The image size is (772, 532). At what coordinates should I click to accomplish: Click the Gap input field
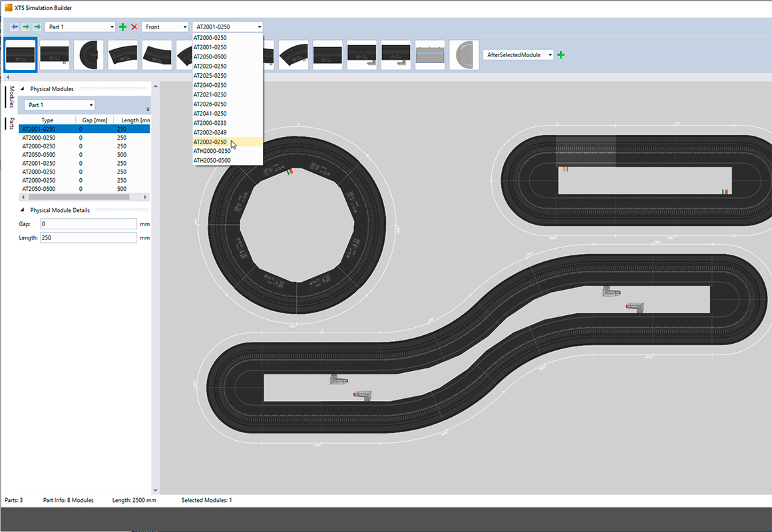88,224
